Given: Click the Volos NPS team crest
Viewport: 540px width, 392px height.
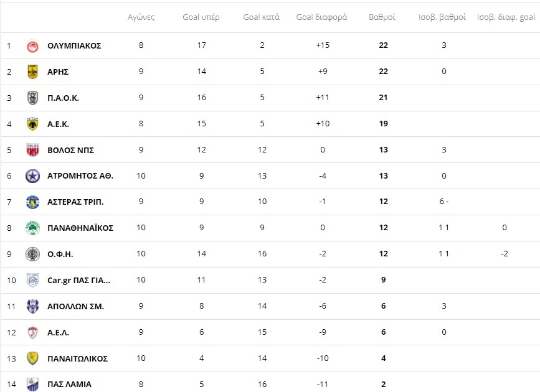Looking at the screenshot, I should tap(33, 150).
